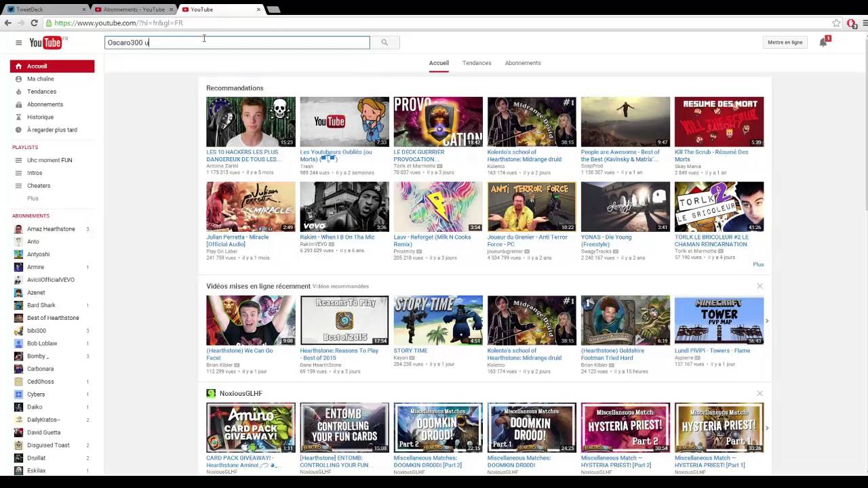Open Rakim When I B On The Mic thumbnail
This screenshot has width=868, height=488.
[344, 207]
